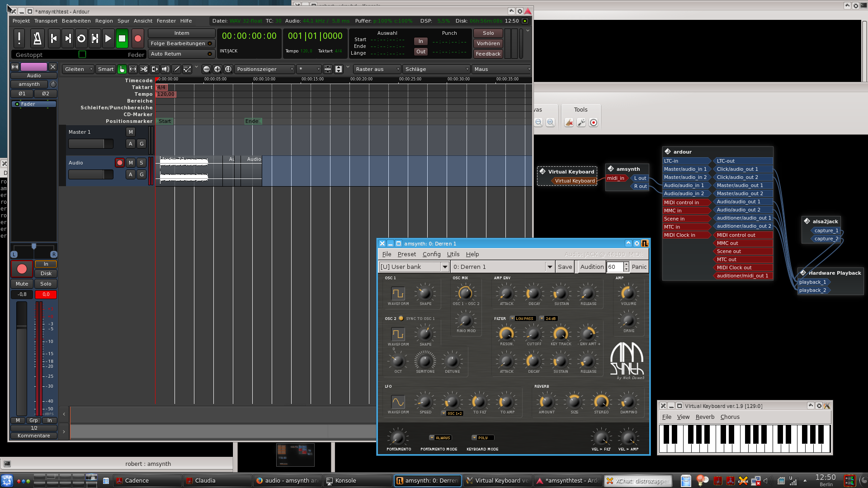Open the Config menu in amsynth
The image size is (868, 488).
pos(431,254)
